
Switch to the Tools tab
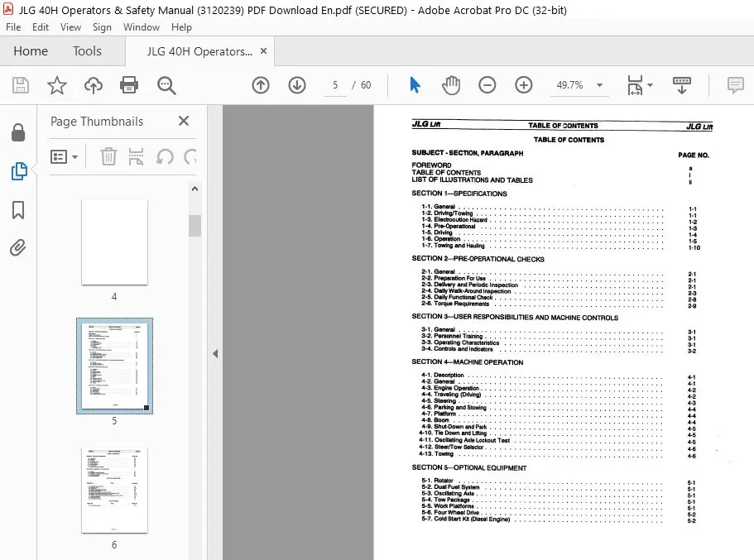[x=87, y=51]
